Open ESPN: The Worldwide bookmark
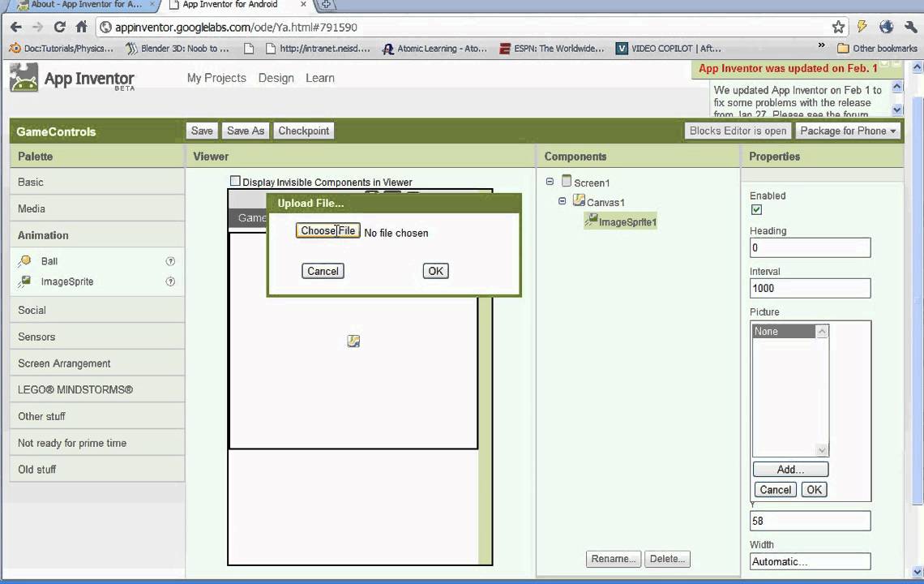The image size is (924, 584). click(x=552, y=49)
